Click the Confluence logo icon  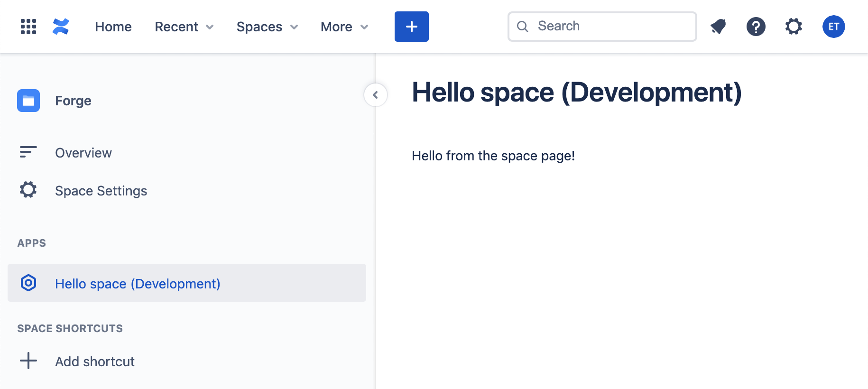point(61,27)
